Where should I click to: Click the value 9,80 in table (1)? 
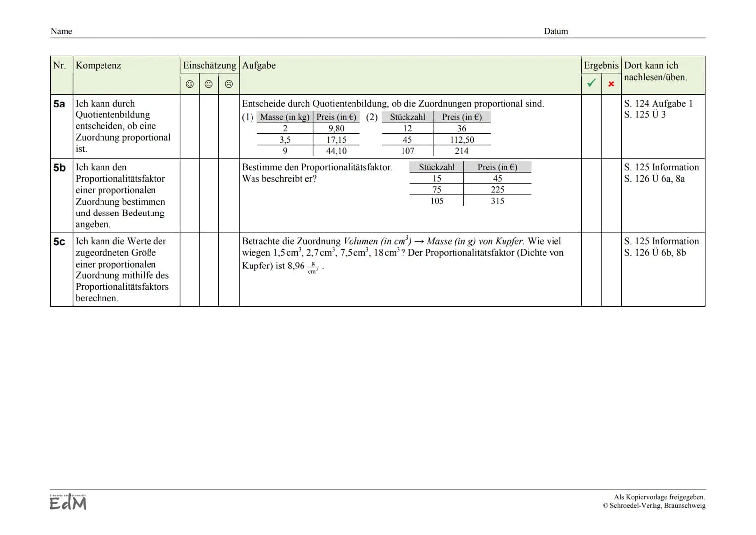click(336, 128)
